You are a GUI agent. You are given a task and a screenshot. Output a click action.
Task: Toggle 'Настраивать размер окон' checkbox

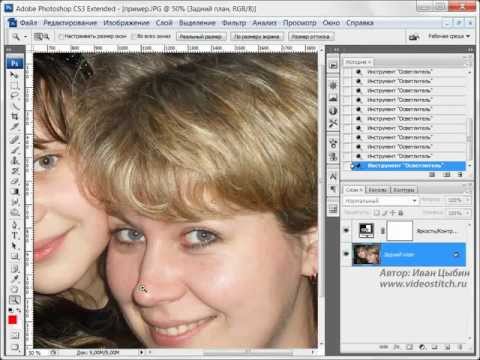[x=61, y=36]
